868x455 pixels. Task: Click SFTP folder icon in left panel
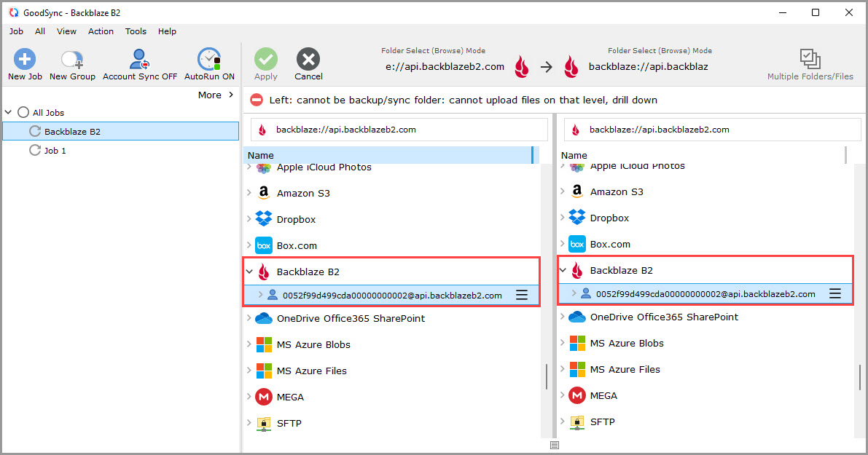pyautogui.click(x=264, y=424)
